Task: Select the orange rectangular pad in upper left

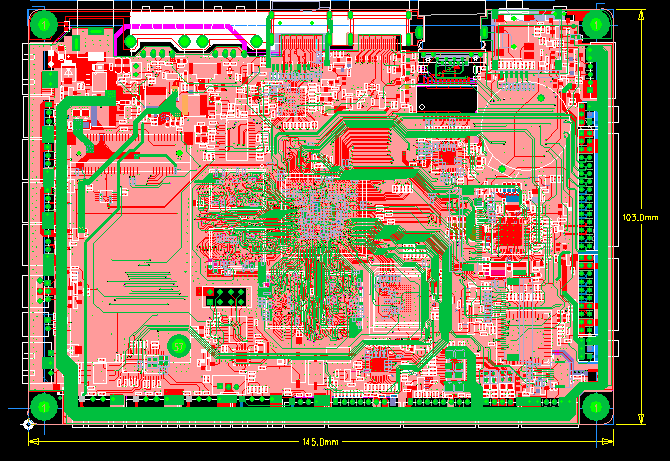Action: pyautogui.click(x=184, y=103)
